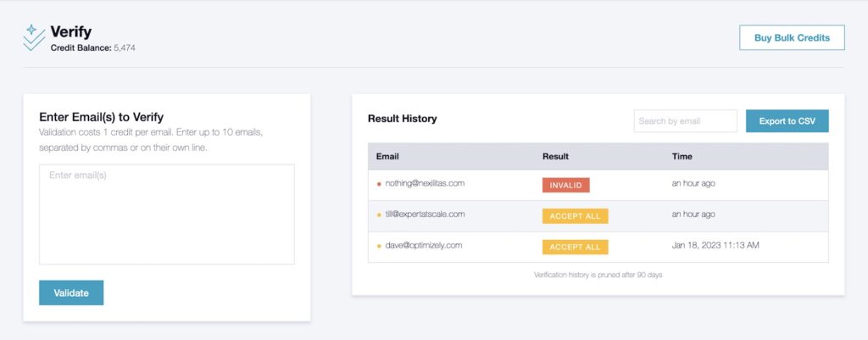Click the Credit Balance 5,474 text
The height and width of the screenshot is (340, 868).
pyautogui.click(x=93, y=48)
